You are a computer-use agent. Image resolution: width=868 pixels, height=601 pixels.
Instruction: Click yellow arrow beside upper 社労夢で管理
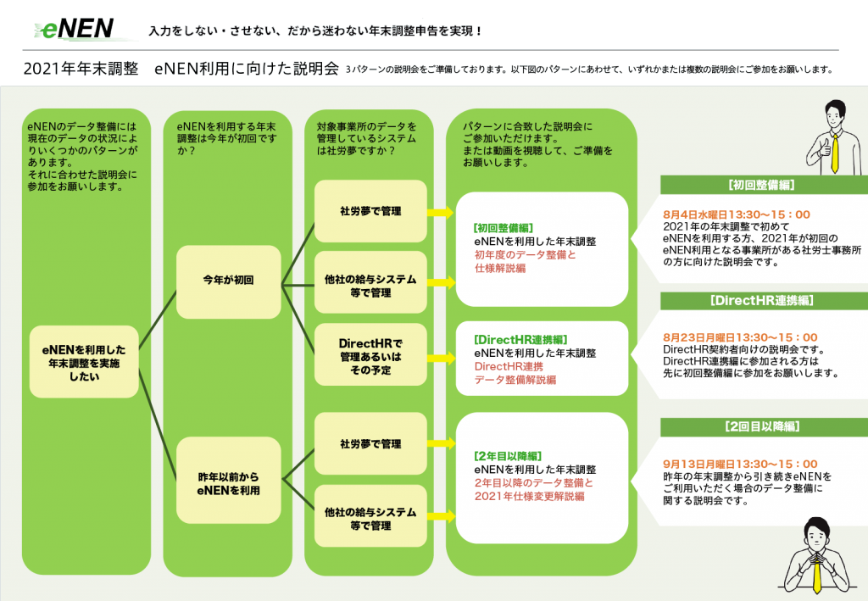click(x=441, y=212)
